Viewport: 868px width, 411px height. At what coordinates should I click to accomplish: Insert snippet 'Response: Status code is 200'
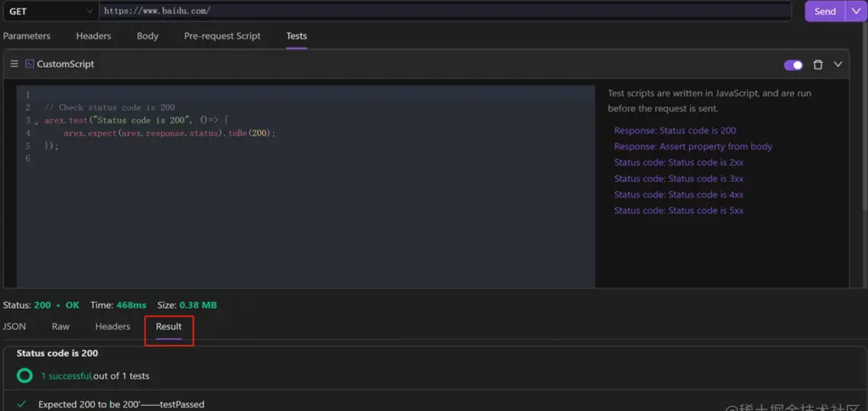[x=674, y=131]
